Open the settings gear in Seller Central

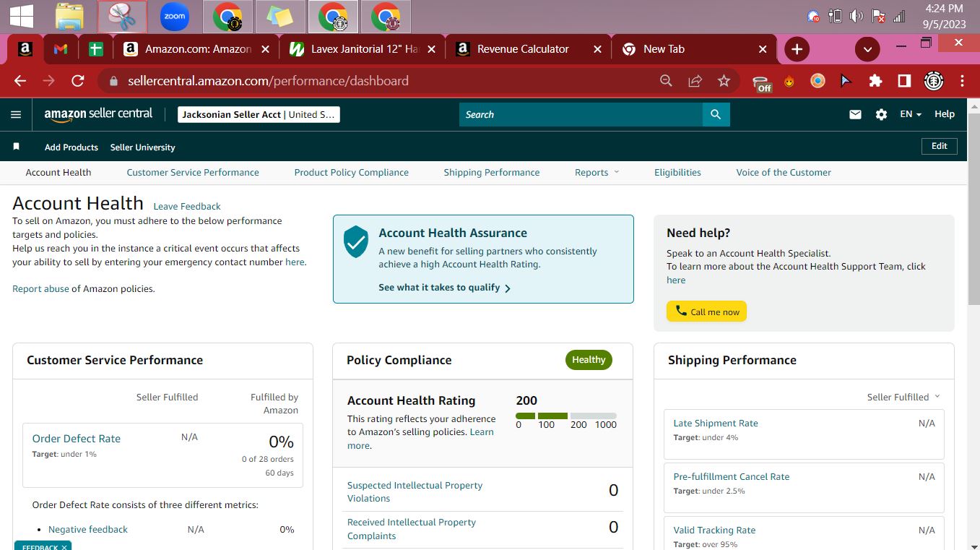[881, 114]
